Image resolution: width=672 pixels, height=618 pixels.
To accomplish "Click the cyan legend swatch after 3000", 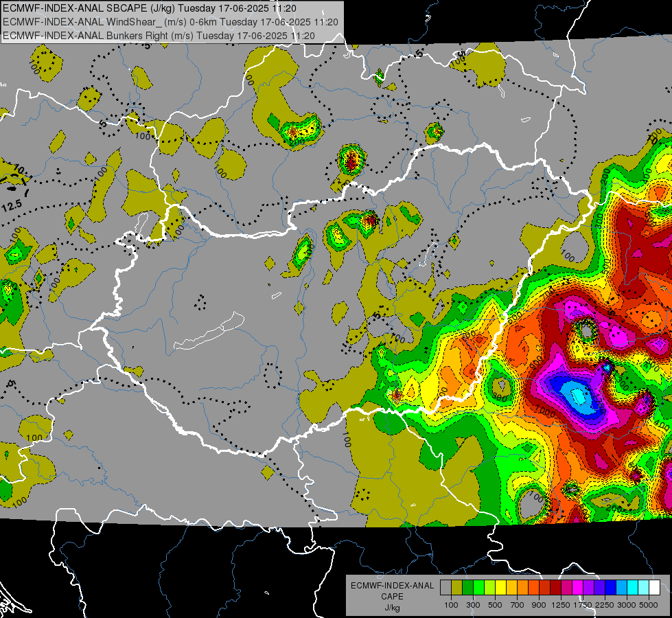I will tap(632, 587).
